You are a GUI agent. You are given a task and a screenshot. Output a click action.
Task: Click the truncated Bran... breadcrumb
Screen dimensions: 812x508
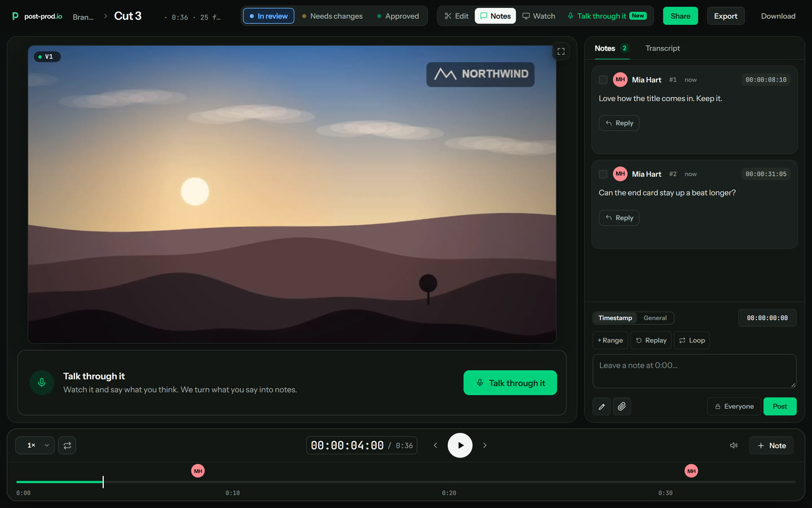click(83, 17)
